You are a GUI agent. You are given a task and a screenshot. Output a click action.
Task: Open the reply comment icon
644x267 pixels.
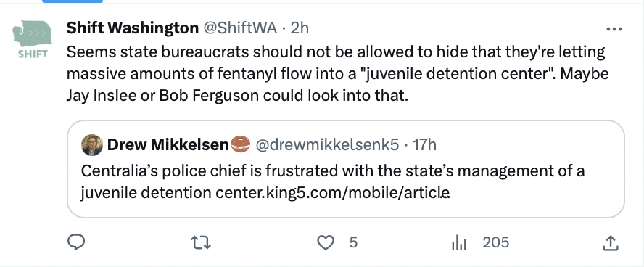click(x=76, y=243)
